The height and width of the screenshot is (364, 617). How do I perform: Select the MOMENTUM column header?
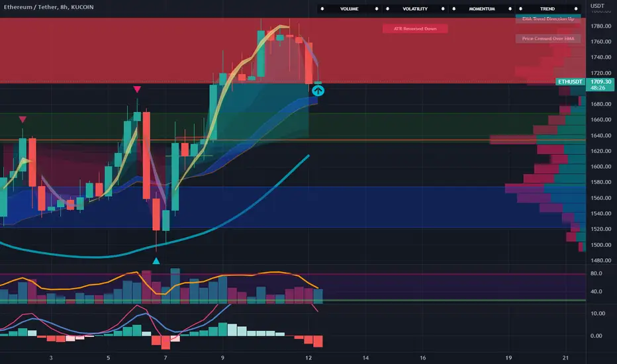pyautogui.click(x=482, y=9)
